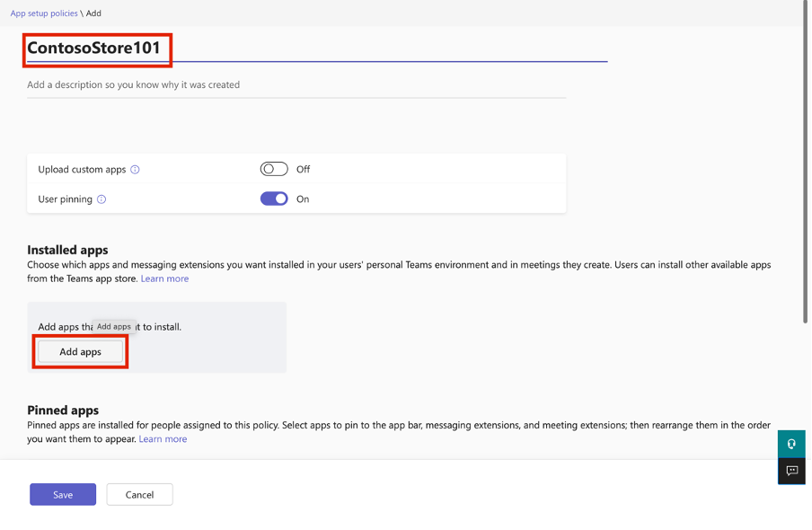This screenshot has height=530, width=812.
Task: Go back to App setup policies breadcrumb
Action: pyautogui.click(x=44, y=13)
